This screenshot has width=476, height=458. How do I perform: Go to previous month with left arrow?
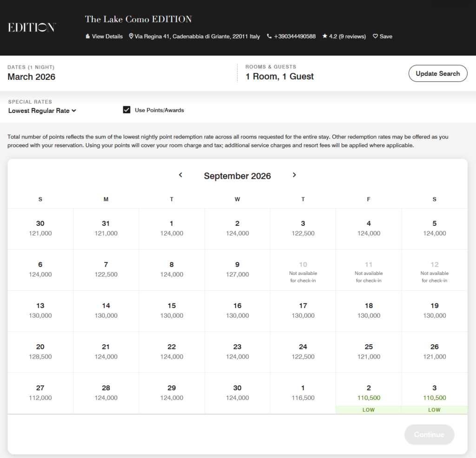181,175
